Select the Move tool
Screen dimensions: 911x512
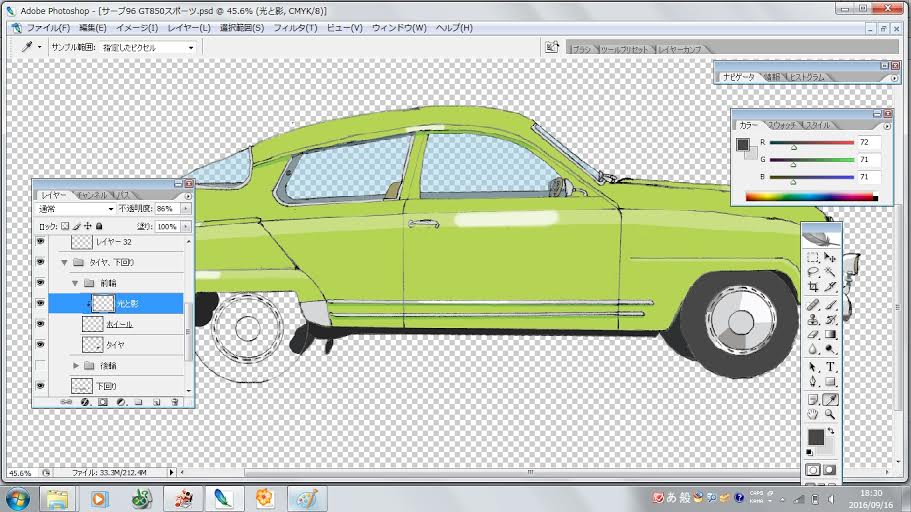pyautogui.click(x=830, y=257)
